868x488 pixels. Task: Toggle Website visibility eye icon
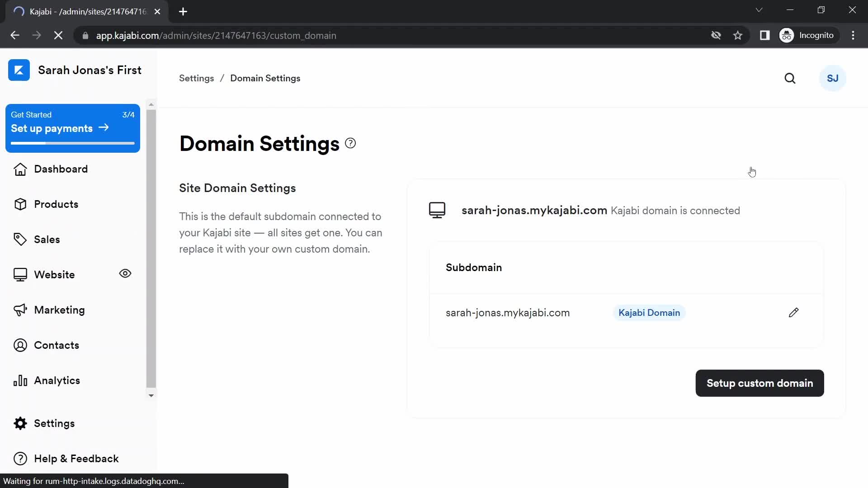(125, 273)
